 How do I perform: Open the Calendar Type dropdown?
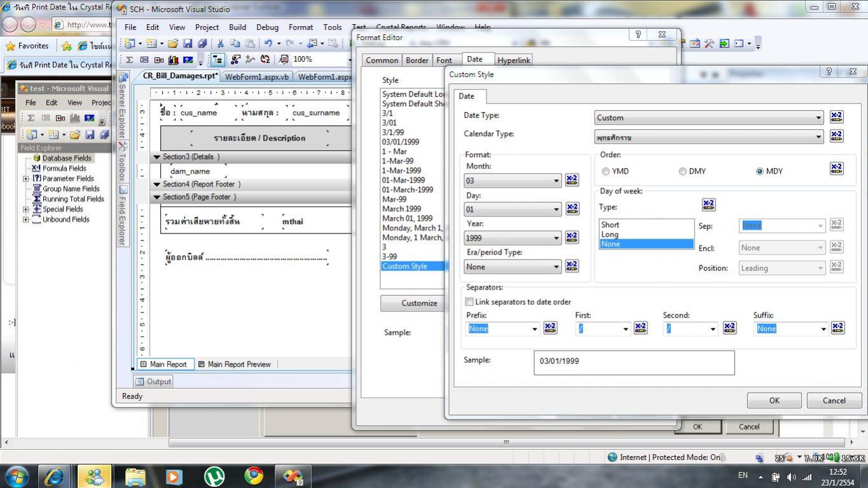[x=819, y=137]
